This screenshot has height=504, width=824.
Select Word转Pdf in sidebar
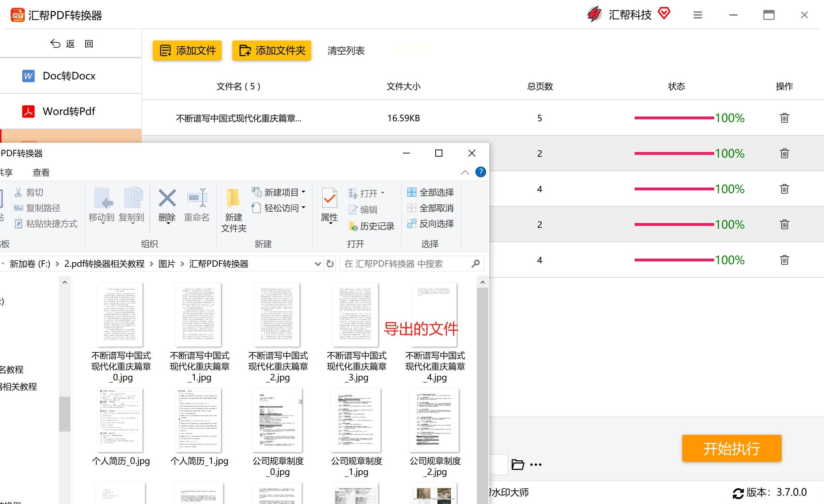(69, 111)
